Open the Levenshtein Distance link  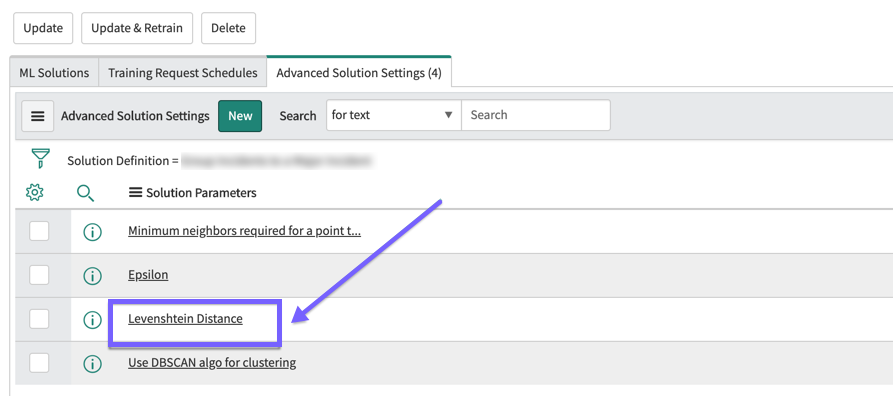click(186, 319)
